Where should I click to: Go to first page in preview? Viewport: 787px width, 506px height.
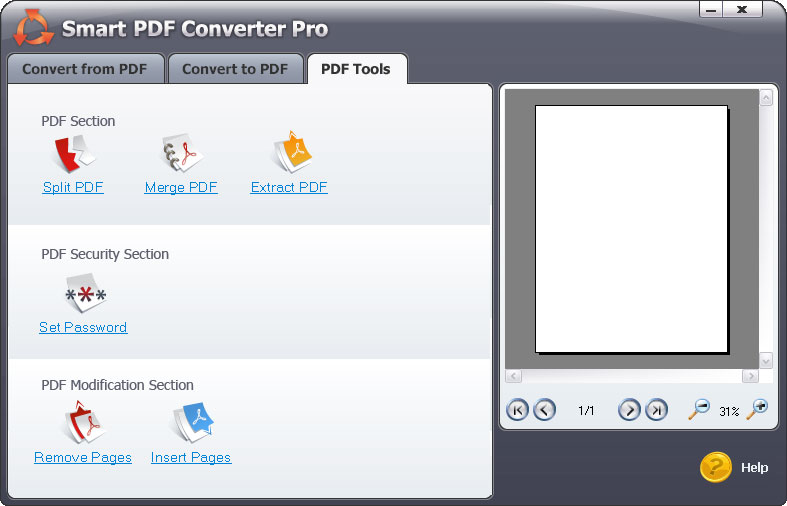coord(517,410)
